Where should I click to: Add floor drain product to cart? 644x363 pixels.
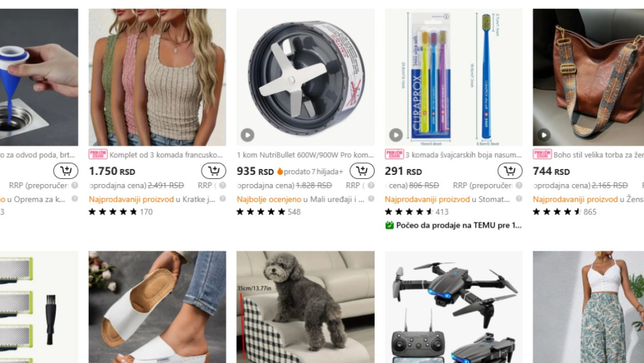pos(66,171)
